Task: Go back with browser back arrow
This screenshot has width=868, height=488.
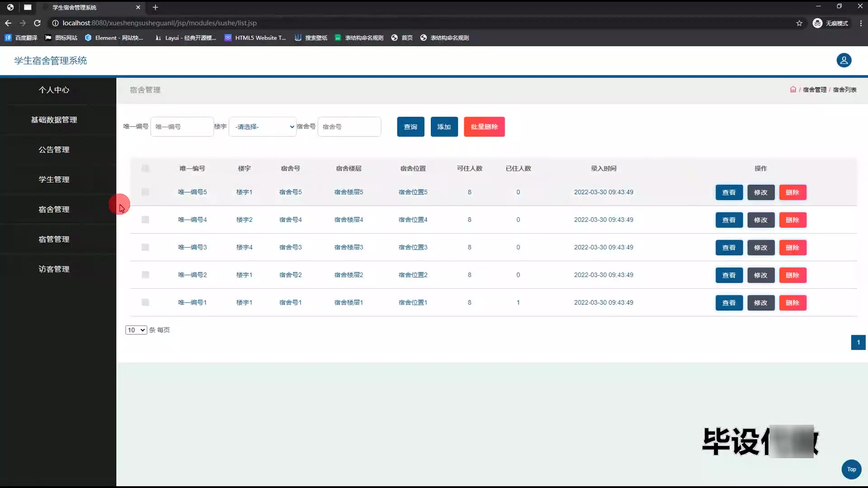Action: pos(8,23)
